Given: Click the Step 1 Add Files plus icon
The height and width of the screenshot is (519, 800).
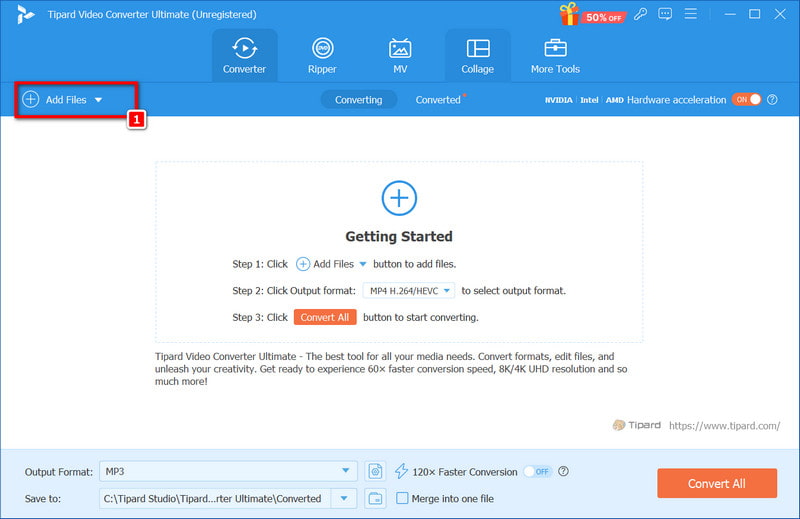Looking at the screenshot, I should (303, 264).
